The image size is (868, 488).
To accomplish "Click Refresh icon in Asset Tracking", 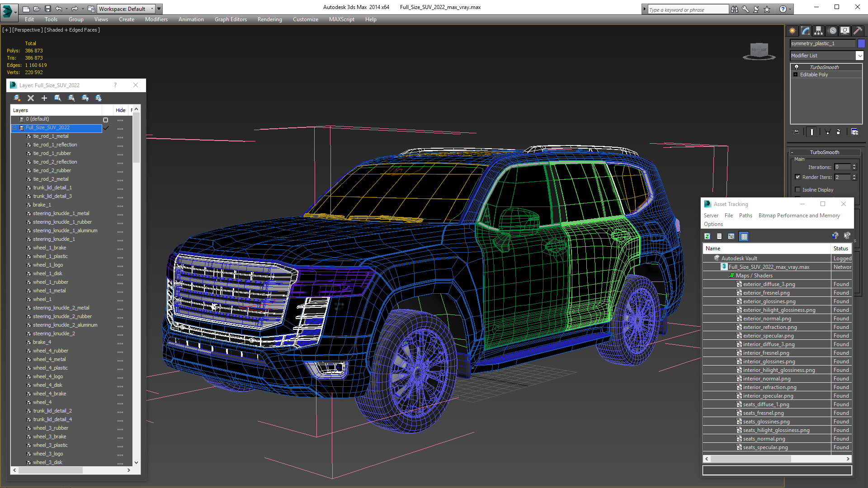I will tap(707, 236).
